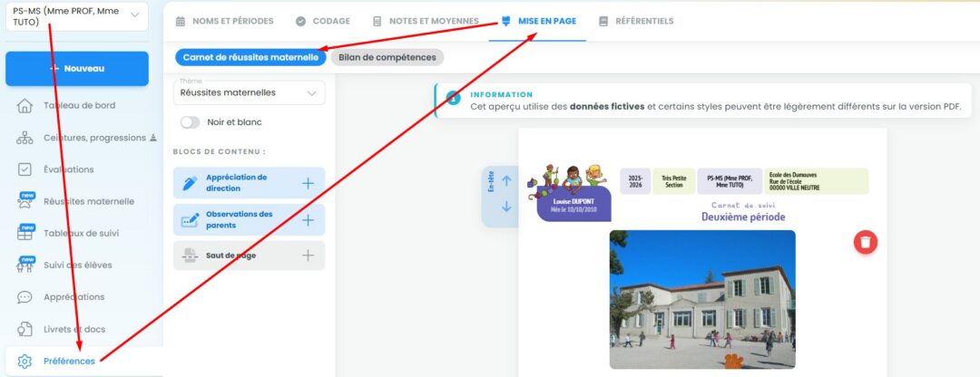The image size is (980, 377).
Task: Move header block up with arrow
Action: (x=506, y=180)
